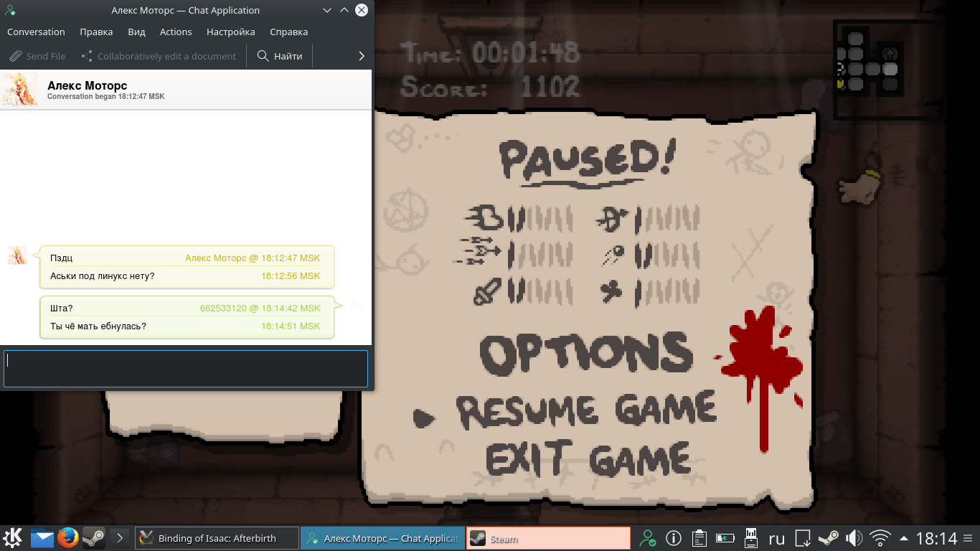Switch to Binding of Isaac: Afterbirth taskbar entry
Screen dimensions: 980x551
click(217, 538)
